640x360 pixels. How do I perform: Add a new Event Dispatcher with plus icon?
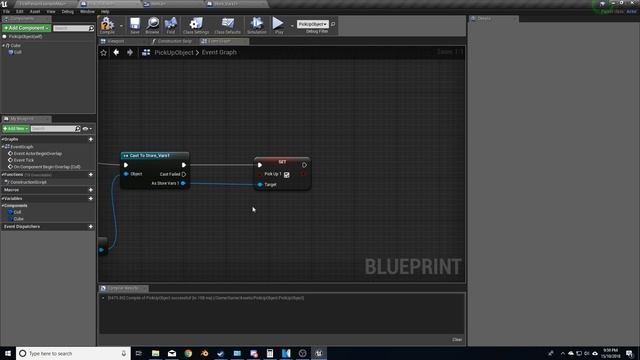(x=91, y=227)
